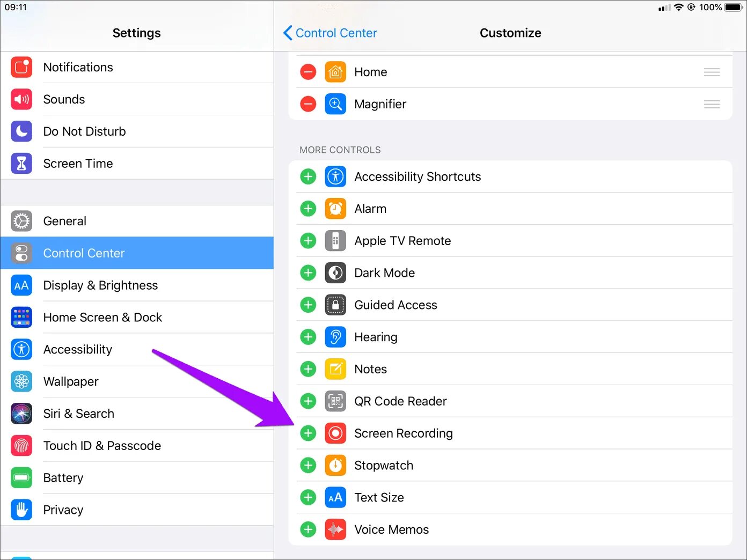Grab the Home row reorder handle
This screenshot has height=560, width=747.
coord(712,72)
